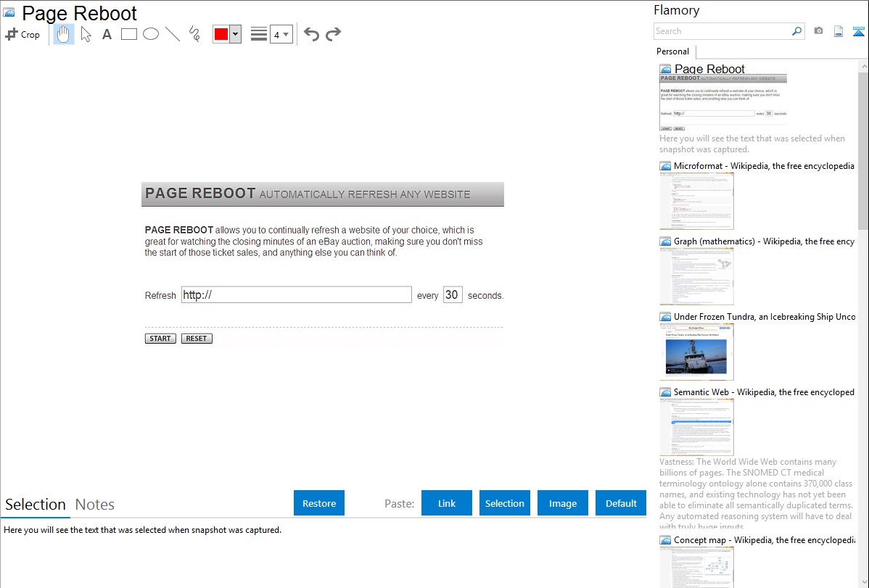Click the Concept map - Wikipedia title

[x=765, y=539]
